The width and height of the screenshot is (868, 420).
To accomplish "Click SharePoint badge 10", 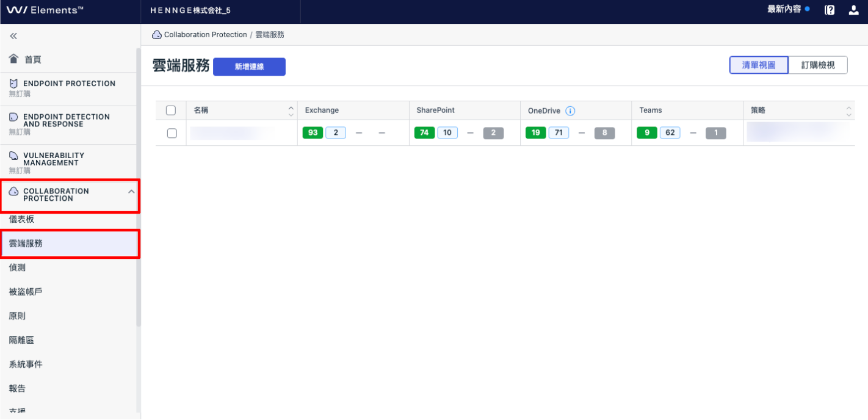I will coord(447,132).
